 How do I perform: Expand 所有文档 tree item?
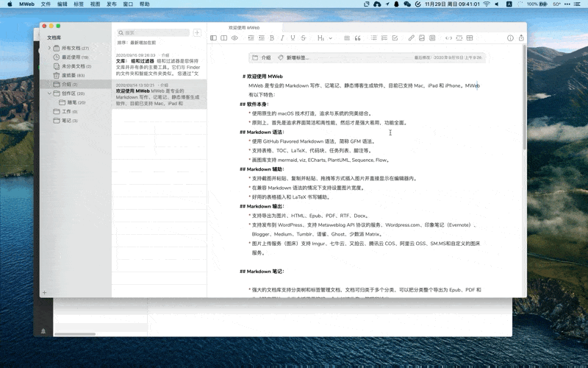tap(49, 48)
